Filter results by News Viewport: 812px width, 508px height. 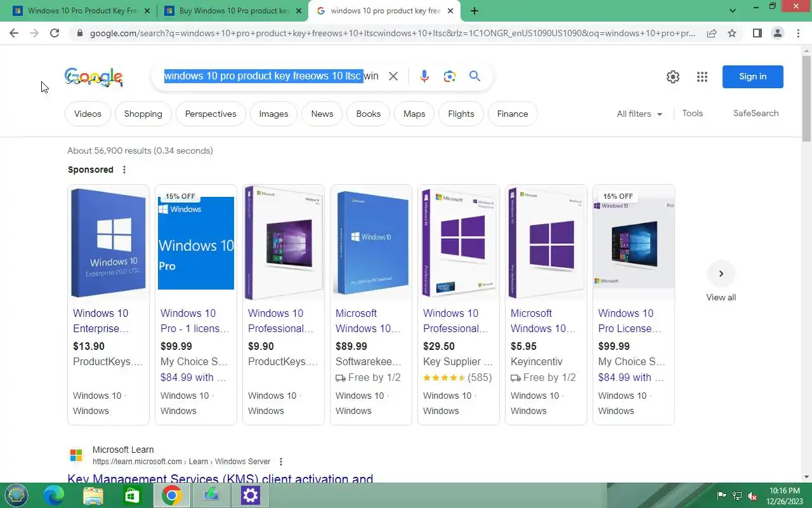point(322,114)
